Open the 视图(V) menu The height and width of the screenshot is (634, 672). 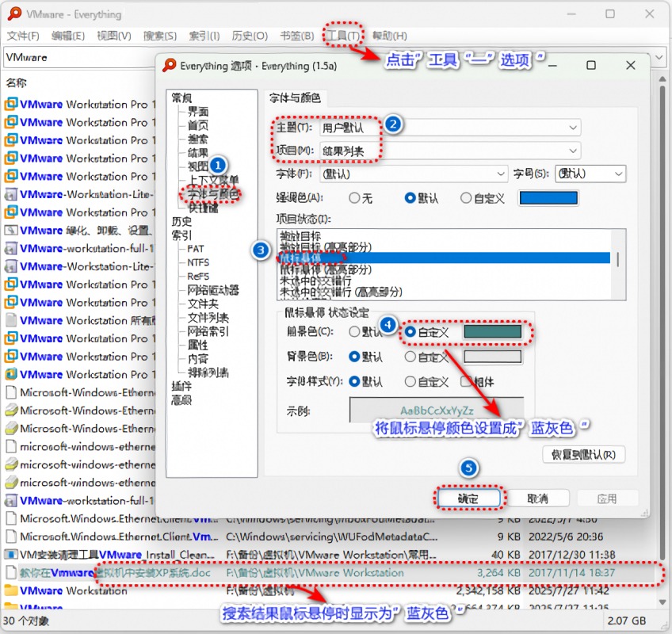coord(114,36)
